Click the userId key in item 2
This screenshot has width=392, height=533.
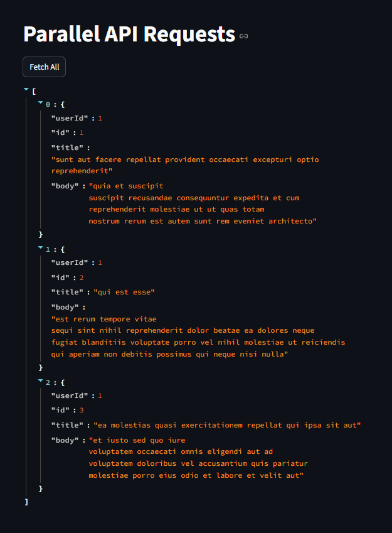(x=70, y=396)
